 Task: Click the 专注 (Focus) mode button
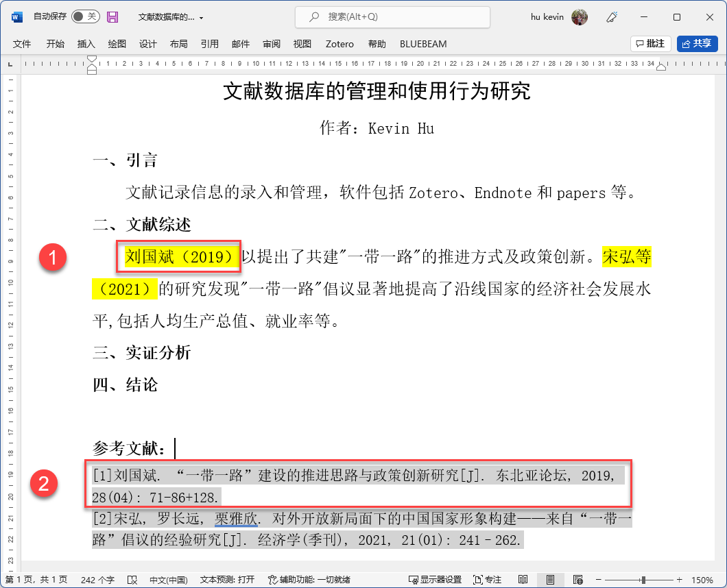pyautogui.click(x=488, y=580)
